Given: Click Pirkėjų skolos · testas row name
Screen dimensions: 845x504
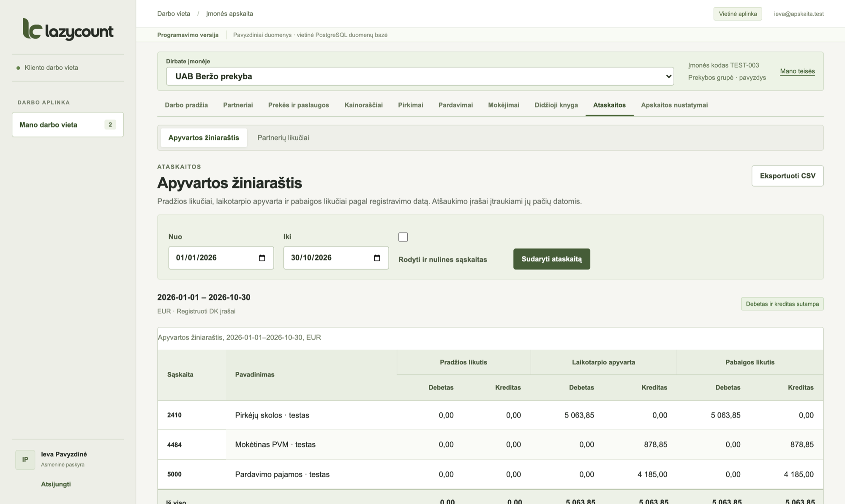Looking at the screenshot, I should (272, 415).
